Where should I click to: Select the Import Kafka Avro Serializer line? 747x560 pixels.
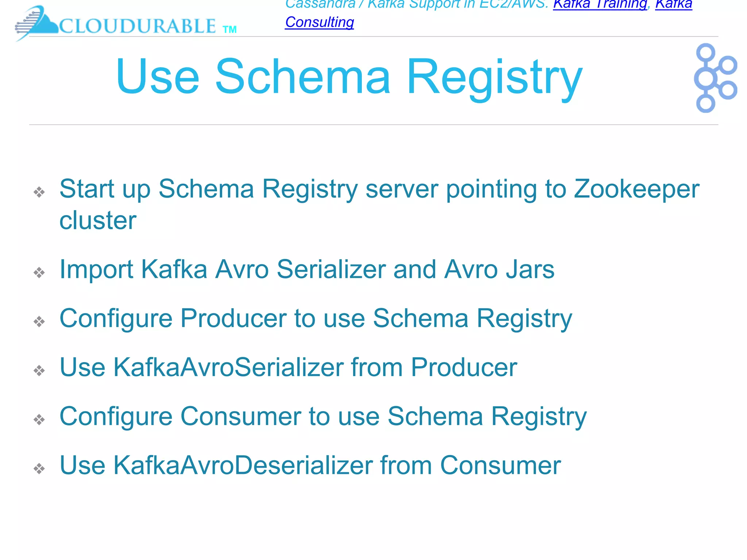click(x=307, y=269)
